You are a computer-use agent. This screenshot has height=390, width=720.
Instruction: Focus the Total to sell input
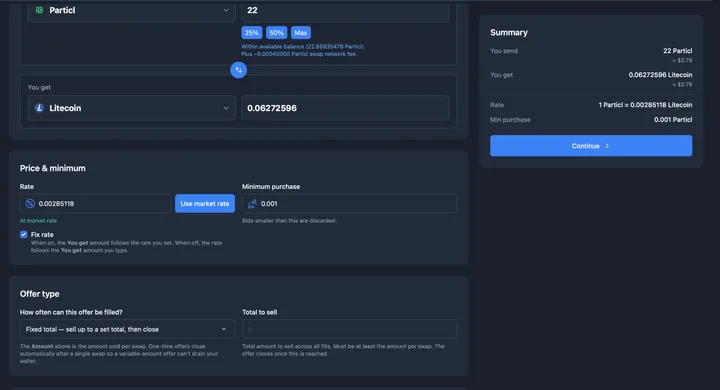point(349,329)
